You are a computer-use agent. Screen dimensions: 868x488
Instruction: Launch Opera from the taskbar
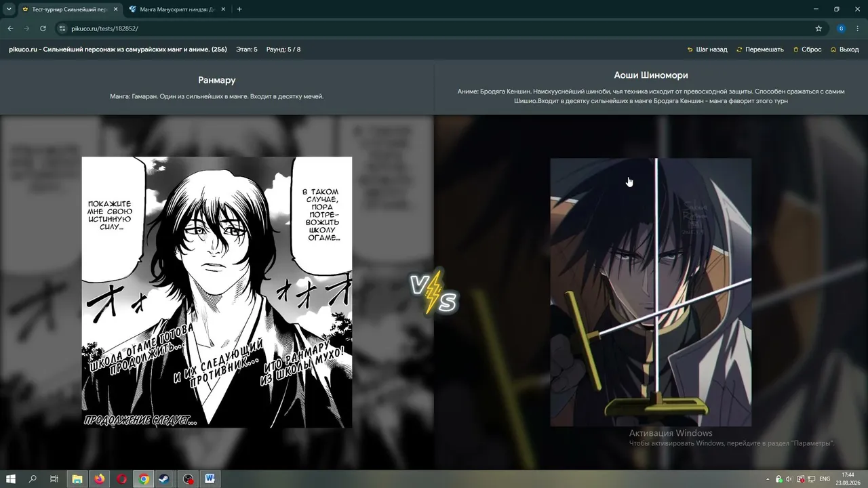122,479
